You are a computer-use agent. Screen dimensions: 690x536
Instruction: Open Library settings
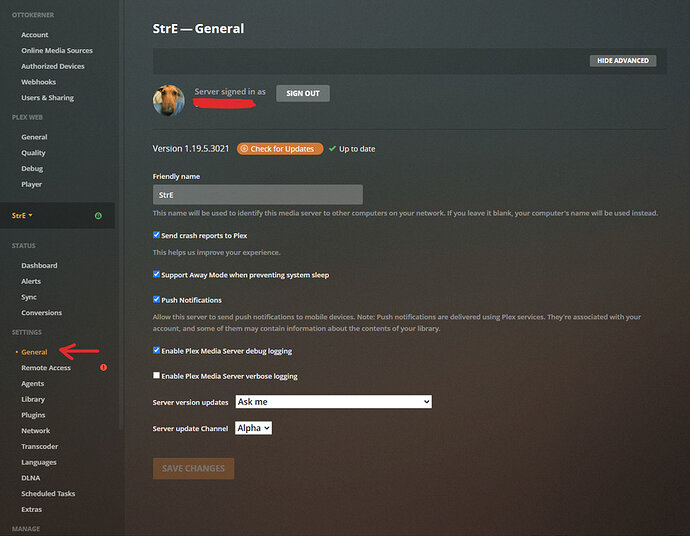coord(33,399)
